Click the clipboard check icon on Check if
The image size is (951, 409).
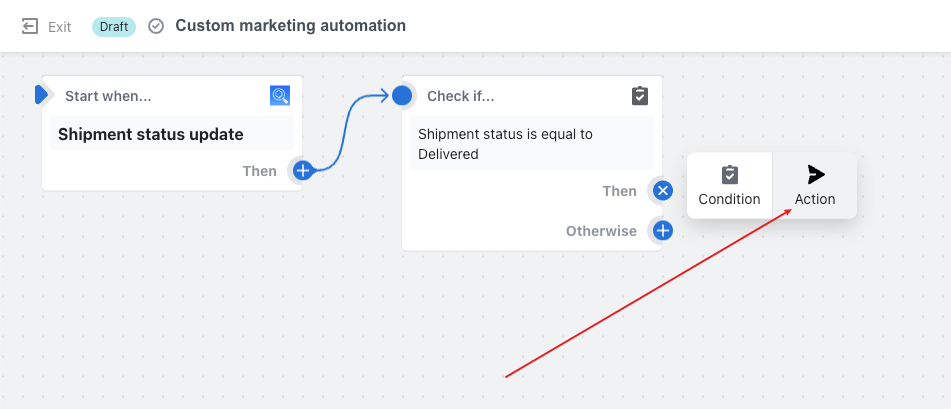point(640,95)
